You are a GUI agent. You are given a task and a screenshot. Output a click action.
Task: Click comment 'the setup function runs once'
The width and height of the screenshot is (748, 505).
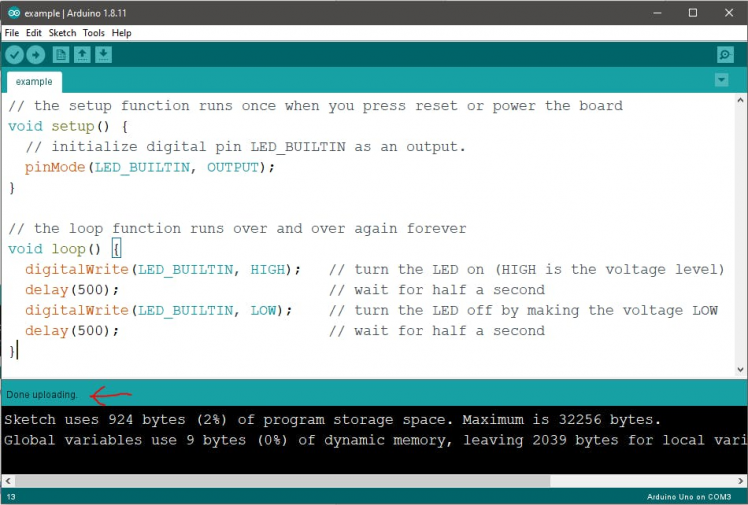coord(155,106)
